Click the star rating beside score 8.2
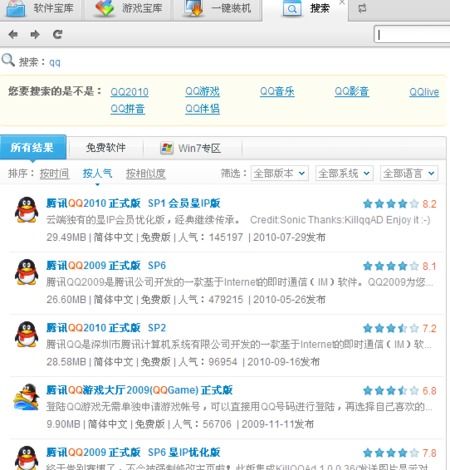This screenshot has width=450, height=470. coord(391,204)
